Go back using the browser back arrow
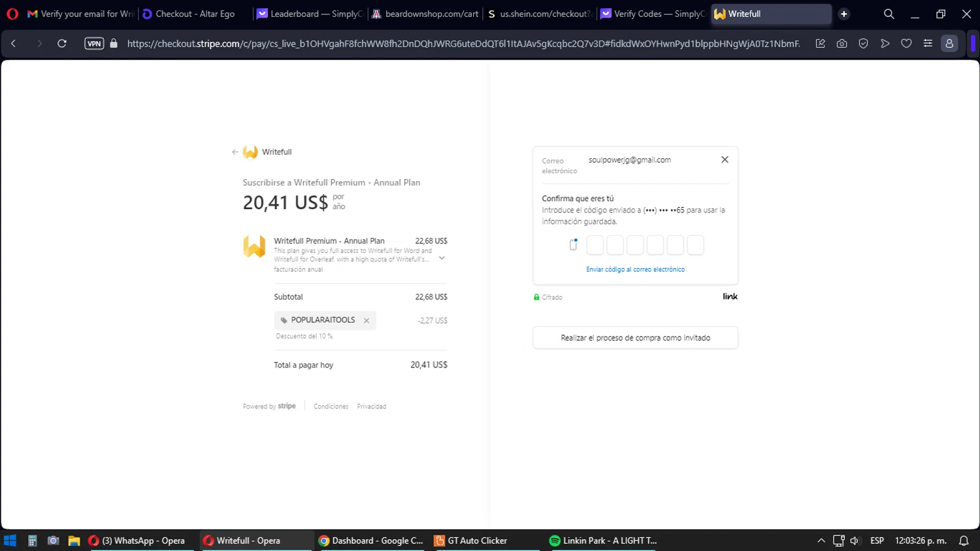 (13, 44)
